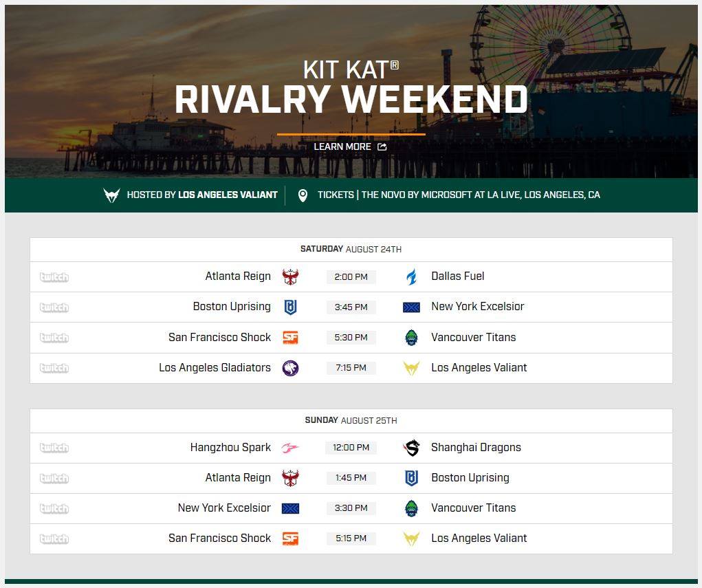Screen dimensions: 702x588
Task: Click the location pin icon next to Tickets
Action: click(303, 195)
